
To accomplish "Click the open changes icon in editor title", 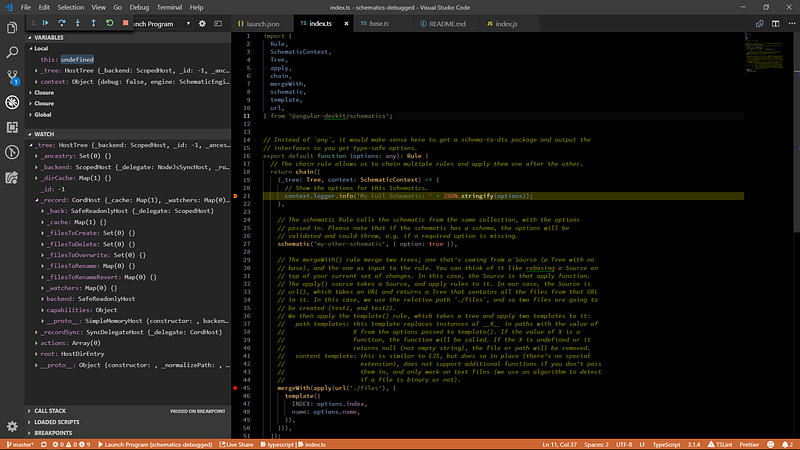I will [x=760, y=23].
